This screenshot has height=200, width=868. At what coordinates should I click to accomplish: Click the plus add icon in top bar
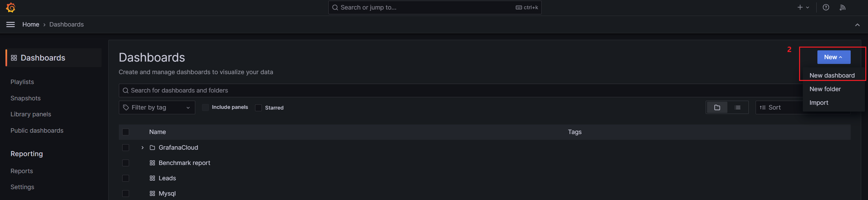click(803, 7)
